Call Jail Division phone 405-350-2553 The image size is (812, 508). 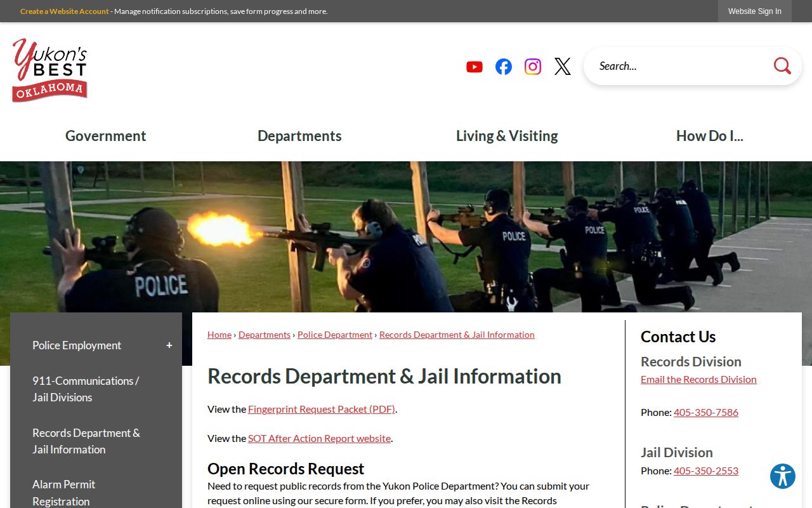pyautogui.click(x=706, y=471)
